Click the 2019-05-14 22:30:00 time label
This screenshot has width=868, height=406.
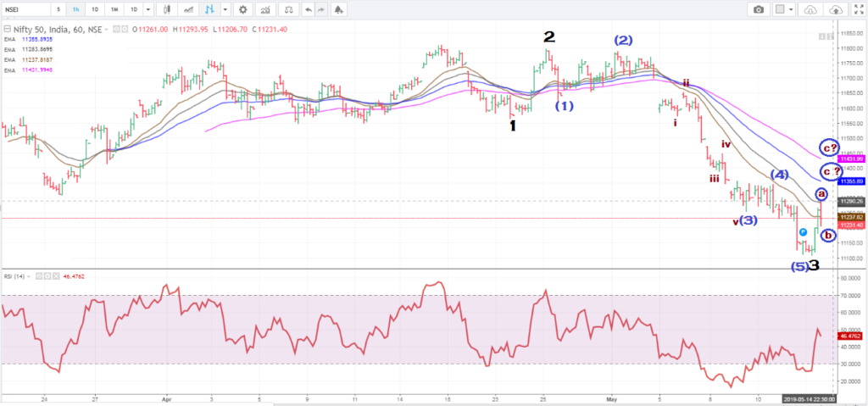(809, 399)
